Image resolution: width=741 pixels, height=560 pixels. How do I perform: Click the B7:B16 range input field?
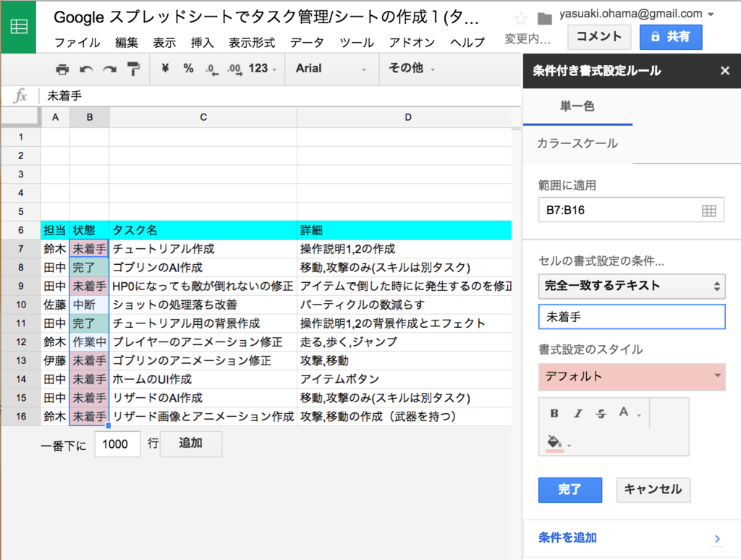click(x=631, y=211)
